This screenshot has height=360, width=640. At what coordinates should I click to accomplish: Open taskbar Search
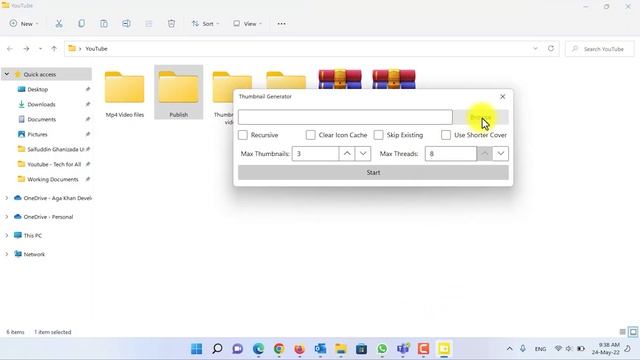(217, 349)
